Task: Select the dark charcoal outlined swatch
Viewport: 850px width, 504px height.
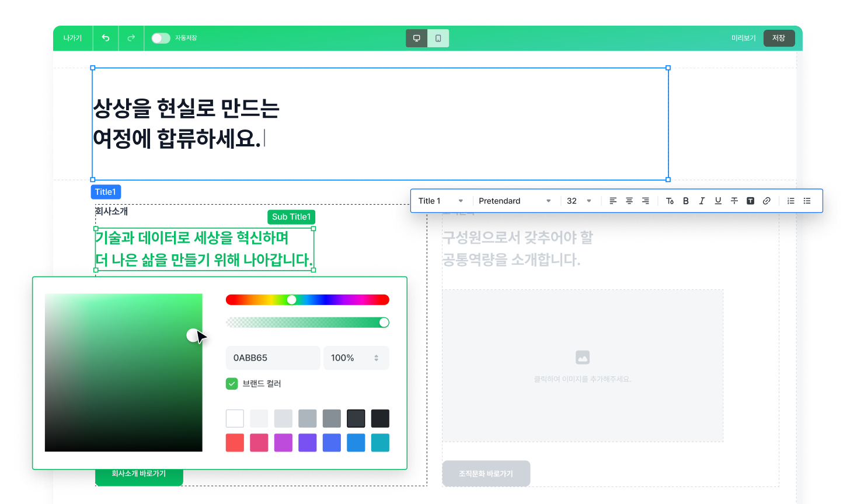Action: point(356,418)
